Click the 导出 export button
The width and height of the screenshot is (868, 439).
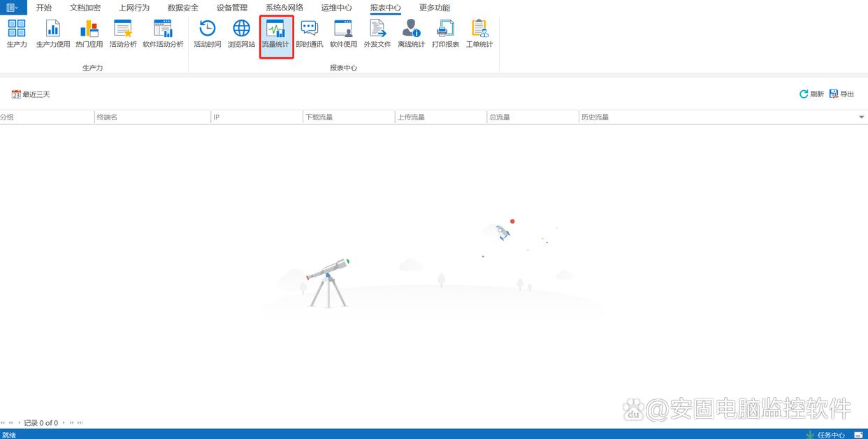click(x=841, y=94)
